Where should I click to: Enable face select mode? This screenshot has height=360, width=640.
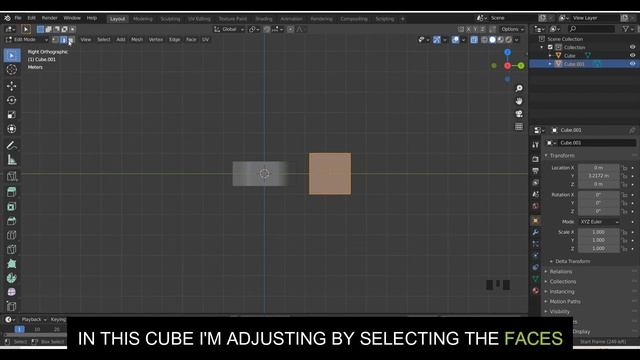point(71,40)
